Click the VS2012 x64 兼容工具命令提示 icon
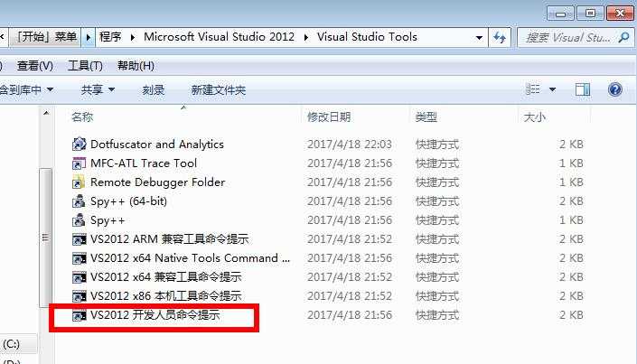Screen dimensions: 637x364 pos(79,277)
